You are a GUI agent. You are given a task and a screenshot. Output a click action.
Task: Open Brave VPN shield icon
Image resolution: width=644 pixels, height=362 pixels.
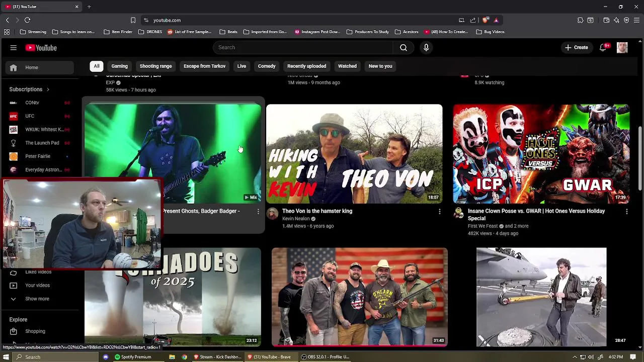(x=626, y=20)
